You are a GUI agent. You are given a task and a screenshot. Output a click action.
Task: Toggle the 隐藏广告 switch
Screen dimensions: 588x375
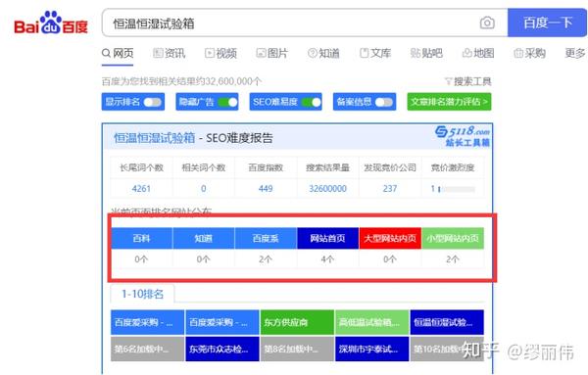point(228,102)
